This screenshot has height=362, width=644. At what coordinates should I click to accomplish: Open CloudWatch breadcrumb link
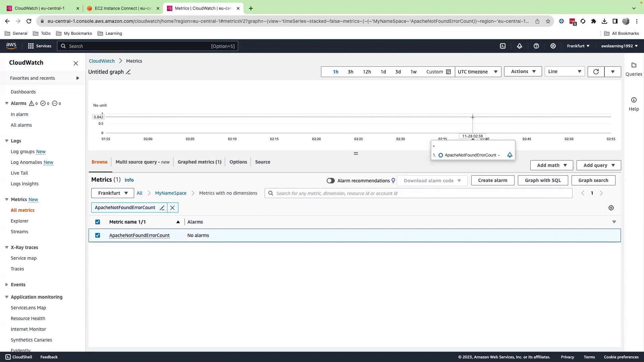(102, 61)
